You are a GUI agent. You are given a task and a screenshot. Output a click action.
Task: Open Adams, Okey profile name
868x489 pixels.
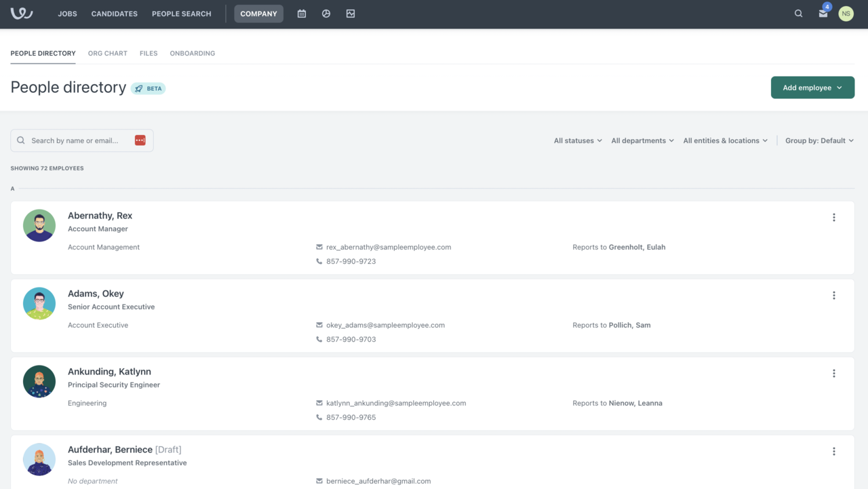[96, 294]
